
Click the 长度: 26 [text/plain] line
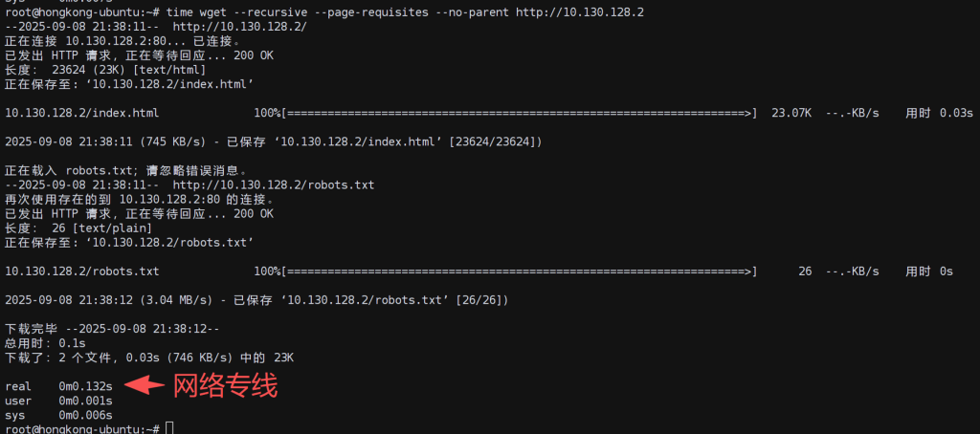(78, 228)
